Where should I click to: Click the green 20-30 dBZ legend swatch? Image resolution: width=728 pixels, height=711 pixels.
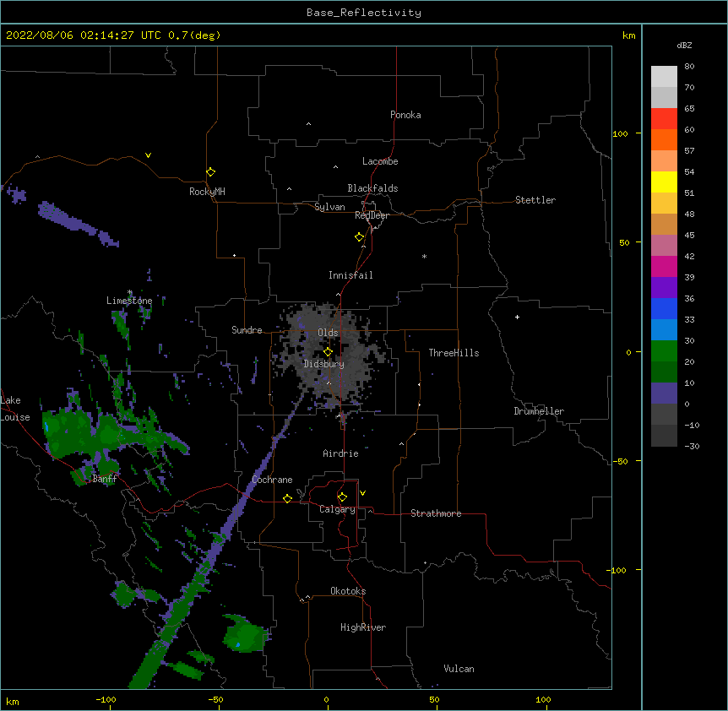[664, 351]
